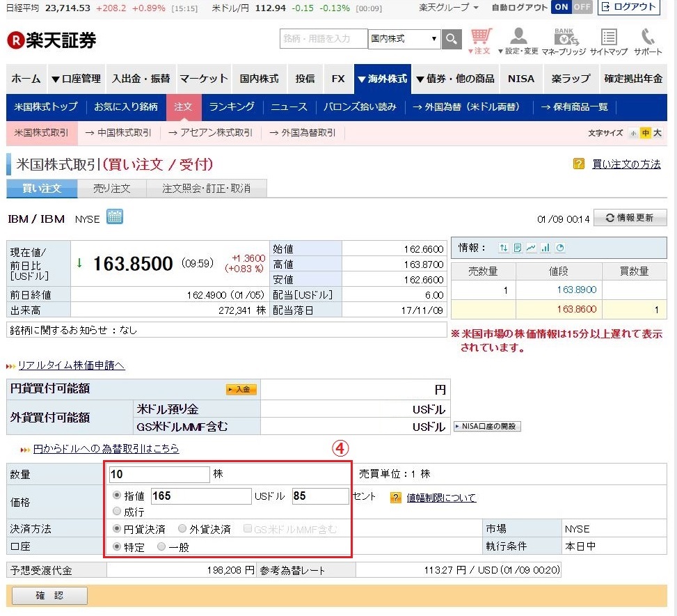This screenshot has width=677, height=616.
Task: Open お気に入り銘柄 submenu
Action: click(126, 106)
